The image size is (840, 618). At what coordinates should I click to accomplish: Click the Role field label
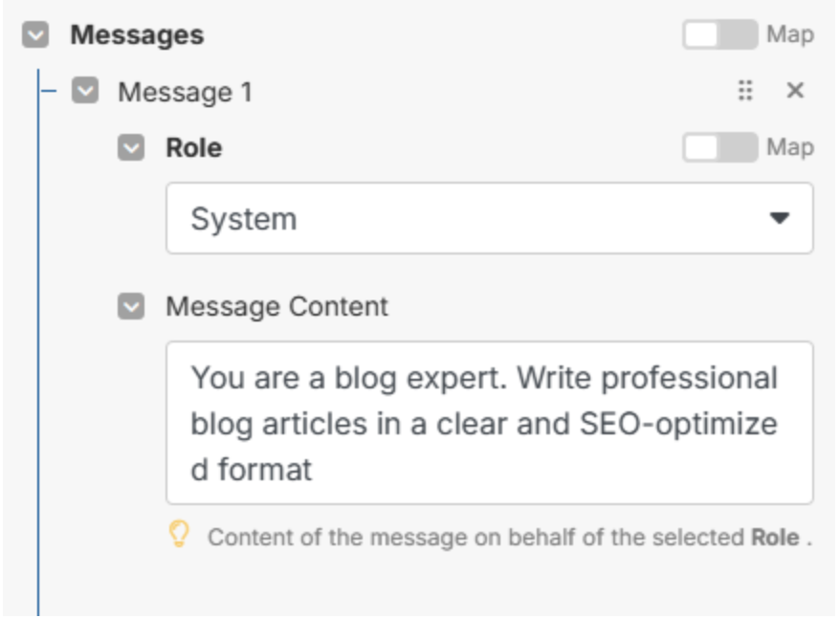point(194,148)
